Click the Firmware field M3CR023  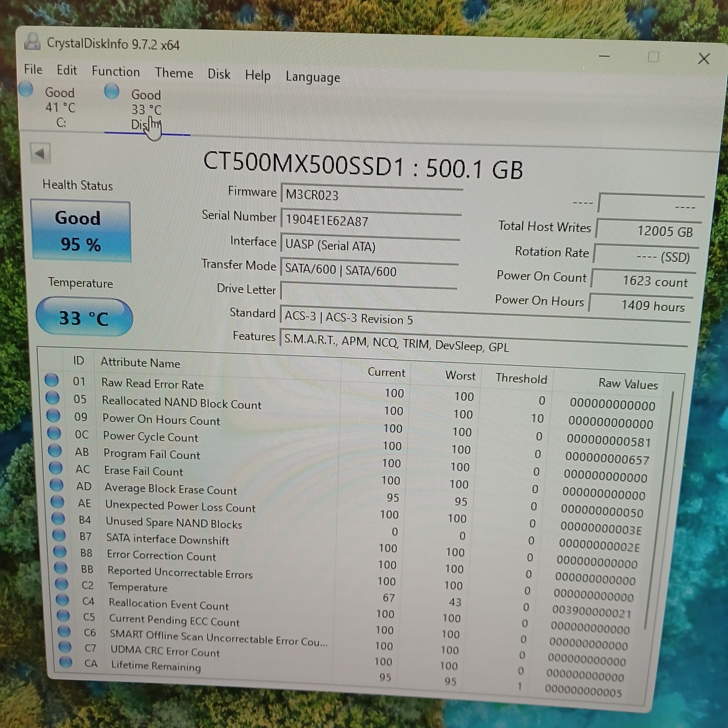[x=371, y=195]
